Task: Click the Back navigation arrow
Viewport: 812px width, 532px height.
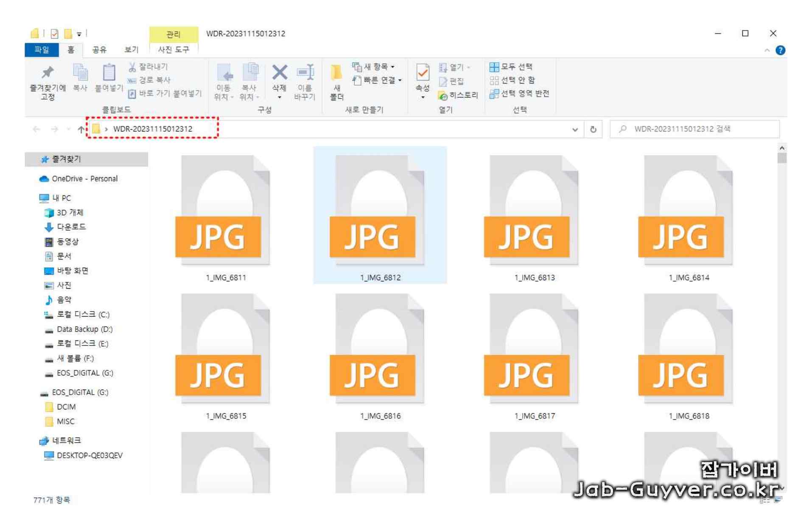Action: (36, 129)
